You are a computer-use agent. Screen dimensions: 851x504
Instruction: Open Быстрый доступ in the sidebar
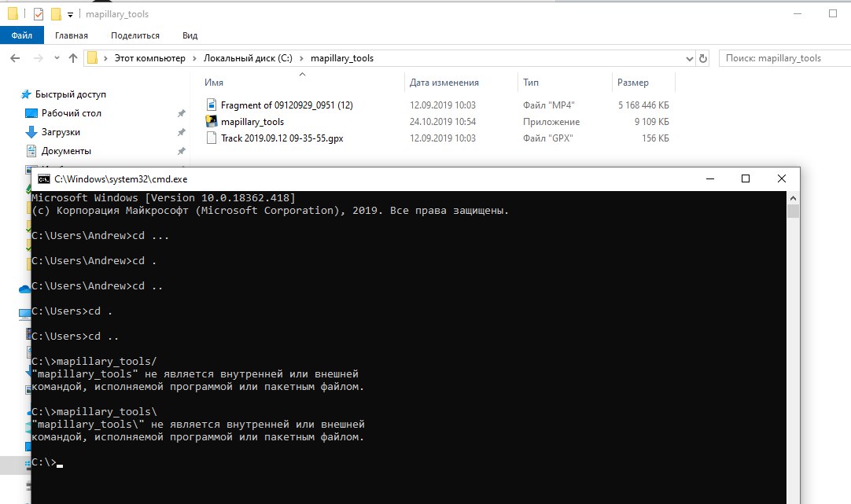[x=71, y=94]
